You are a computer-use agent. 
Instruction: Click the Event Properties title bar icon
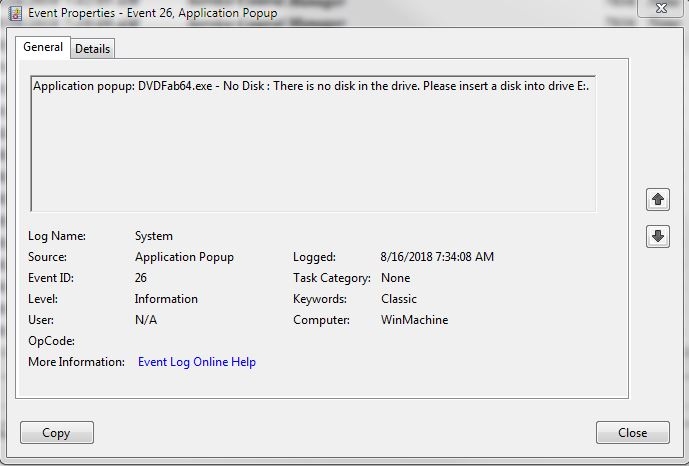(12, 14)
